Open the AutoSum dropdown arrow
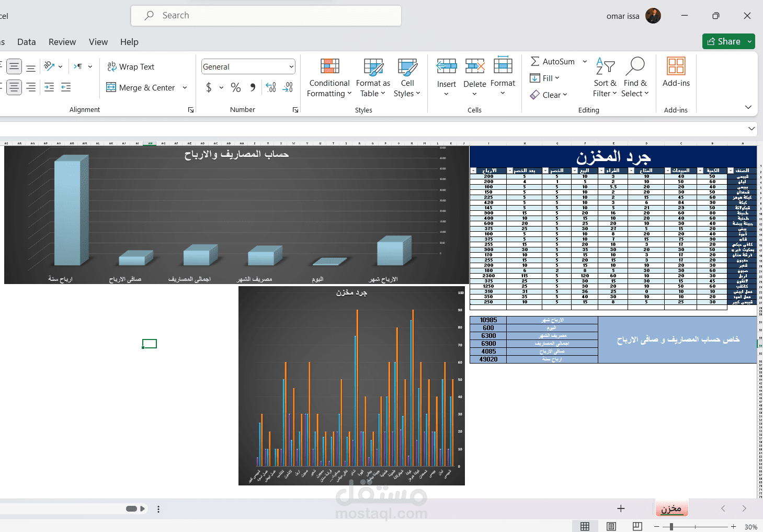This screenshot has height=532, width=763. [585, 62]
